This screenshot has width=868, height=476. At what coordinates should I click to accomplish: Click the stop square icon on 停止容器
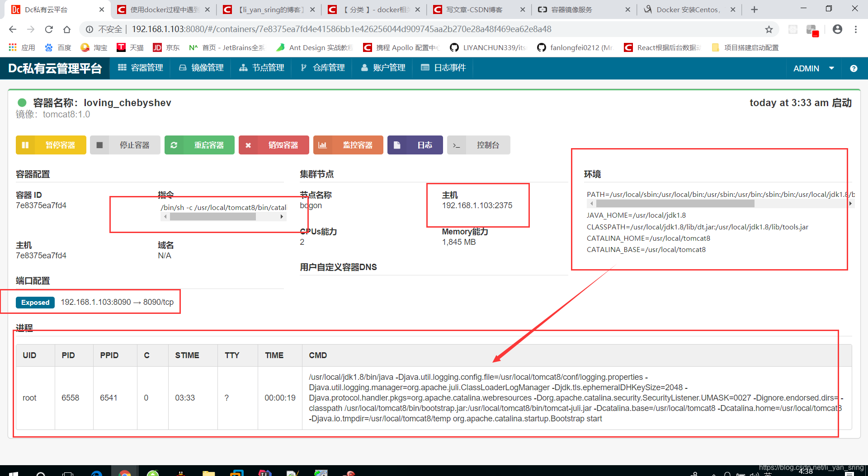click(99, 145)
